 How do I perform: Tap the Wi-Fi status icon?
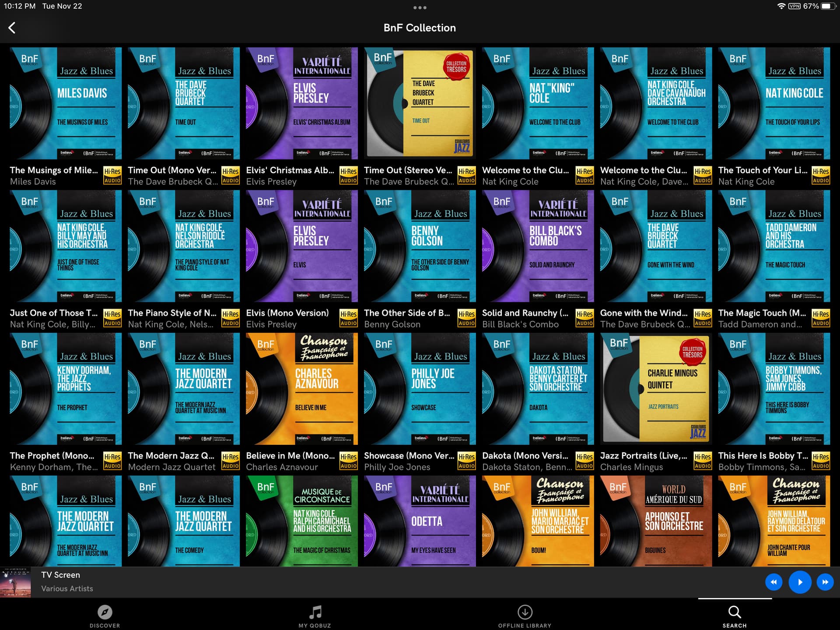781,6
